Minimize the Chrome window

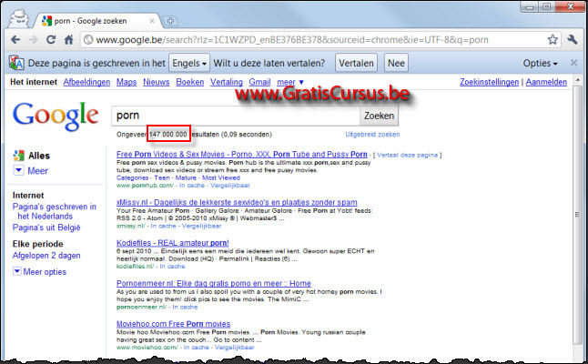530,6
